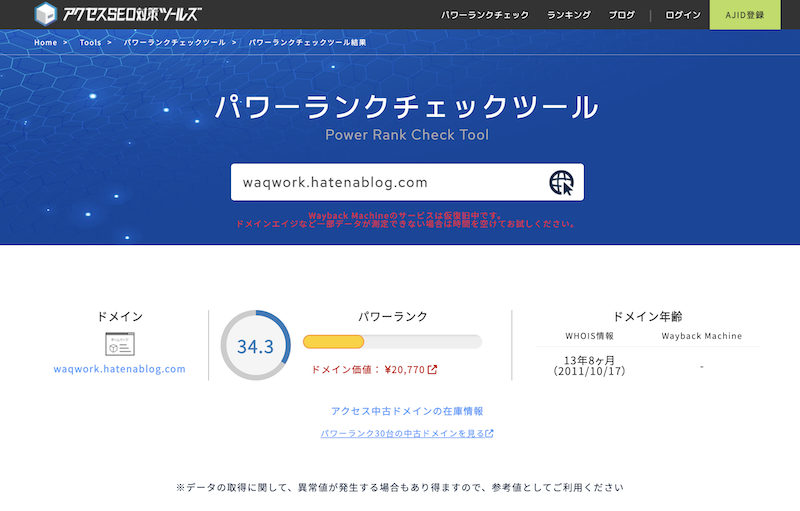
Task: Click the homepage window icon under ドメイン
Action: pyautogui.click(x=120, y=344)
